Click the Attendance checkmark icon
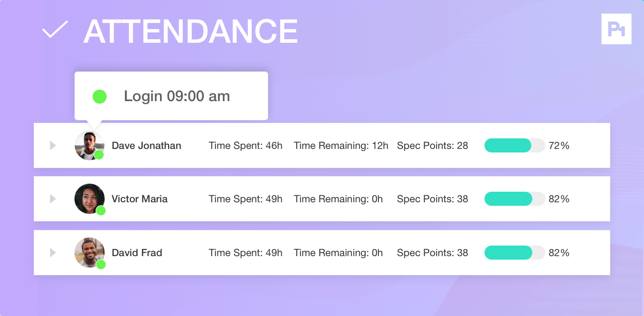 click(x=55, y=30)
